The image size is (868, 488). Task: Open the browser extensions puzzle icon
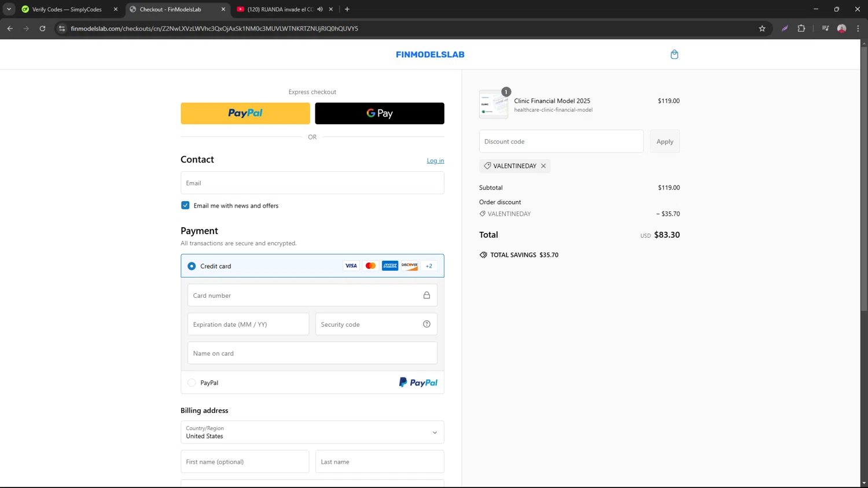click(801, 28)
